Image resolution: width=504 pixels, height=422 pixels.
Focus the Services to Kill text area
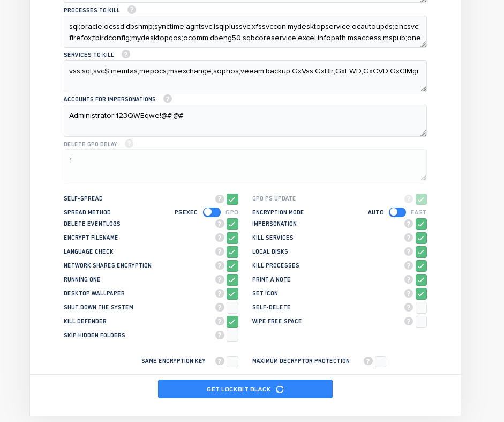[245, 76]
